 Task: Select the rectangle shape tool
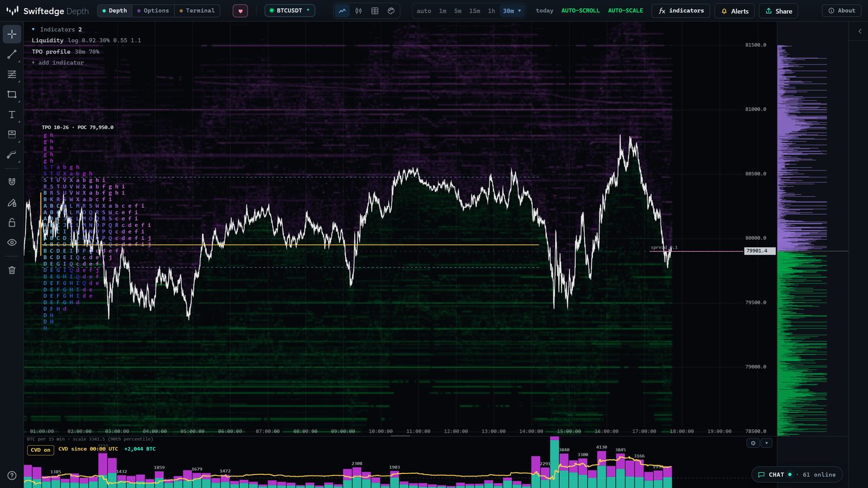click(12, 94)
